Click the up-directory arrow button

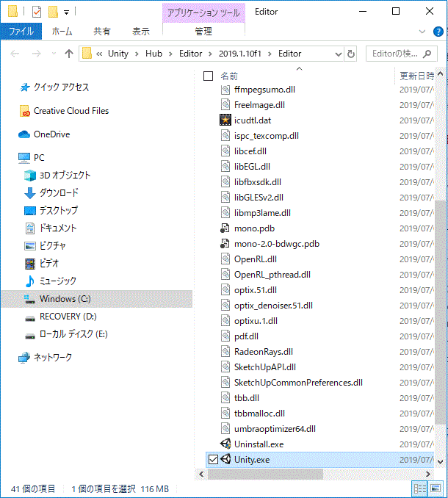[x=69, y=54]
